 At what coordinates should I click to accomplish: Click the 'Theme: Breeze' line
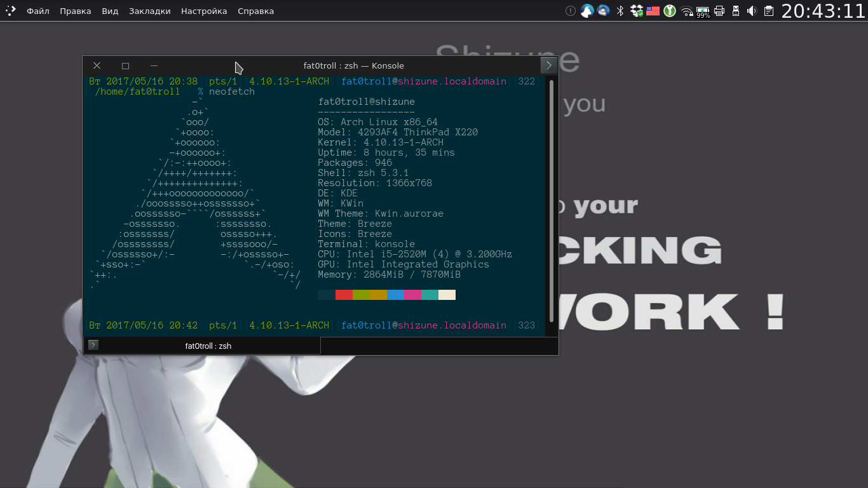tap(355, 224)
